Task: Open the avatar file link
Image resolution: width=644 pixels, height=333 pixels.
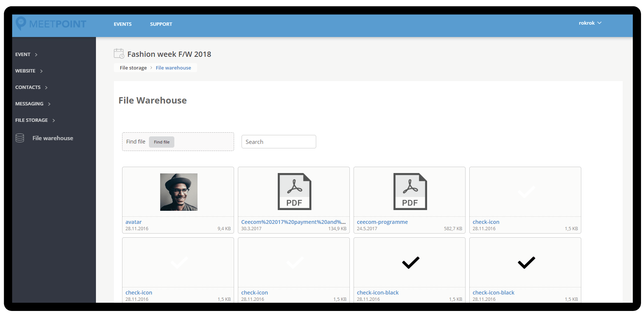Action: pos(133,222)
